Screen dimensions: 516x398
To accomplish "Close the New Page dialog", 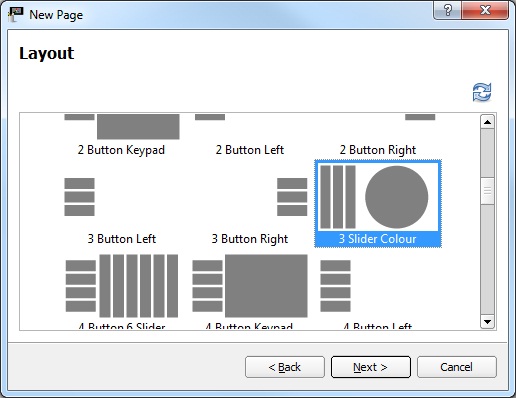I will 485,10.
